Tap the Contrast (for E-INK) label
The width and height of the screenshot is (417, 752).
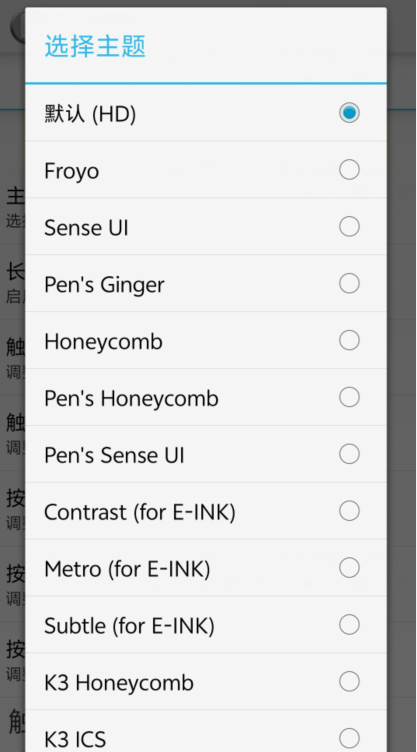(x=140, y=513)
